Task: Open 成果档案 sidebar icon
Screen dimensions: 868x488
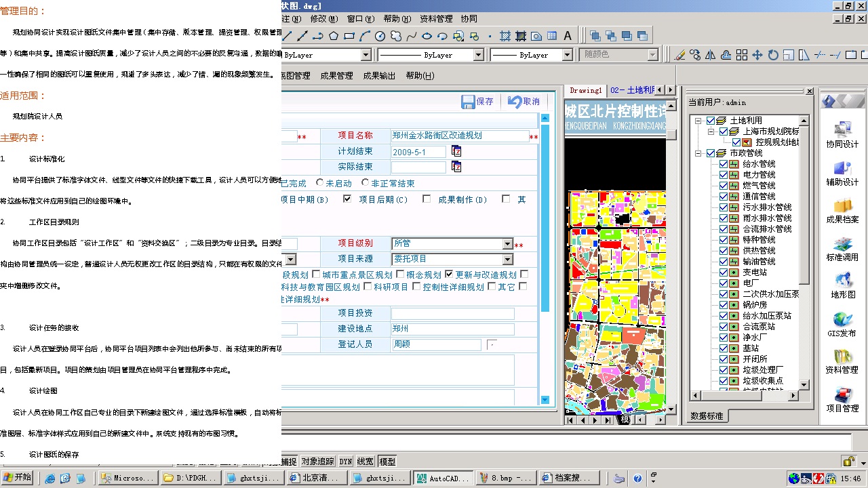Action: 842,211
